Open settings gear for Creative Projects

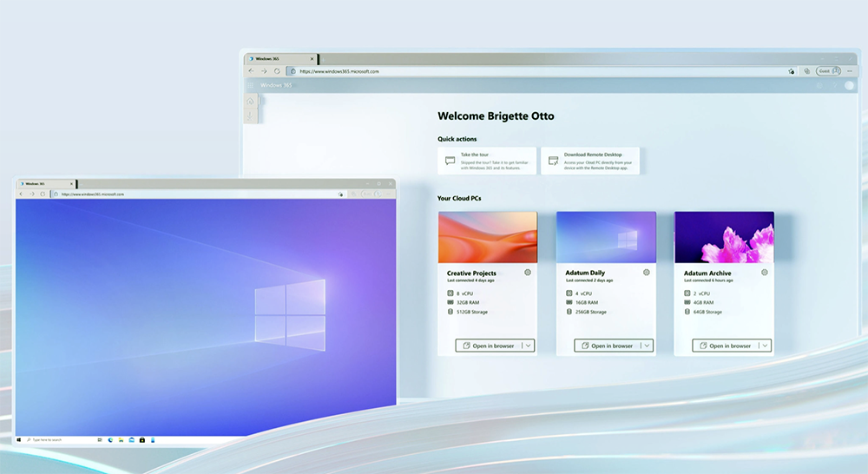[528, 272]
